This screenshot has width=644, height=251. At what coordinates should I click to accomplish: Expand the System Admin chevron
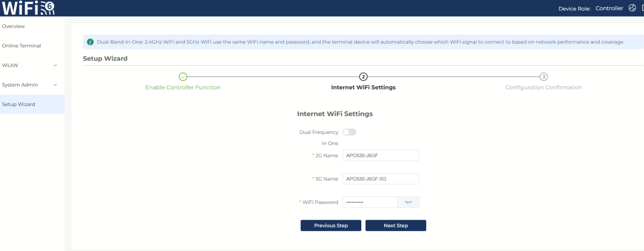pos(55,85)
